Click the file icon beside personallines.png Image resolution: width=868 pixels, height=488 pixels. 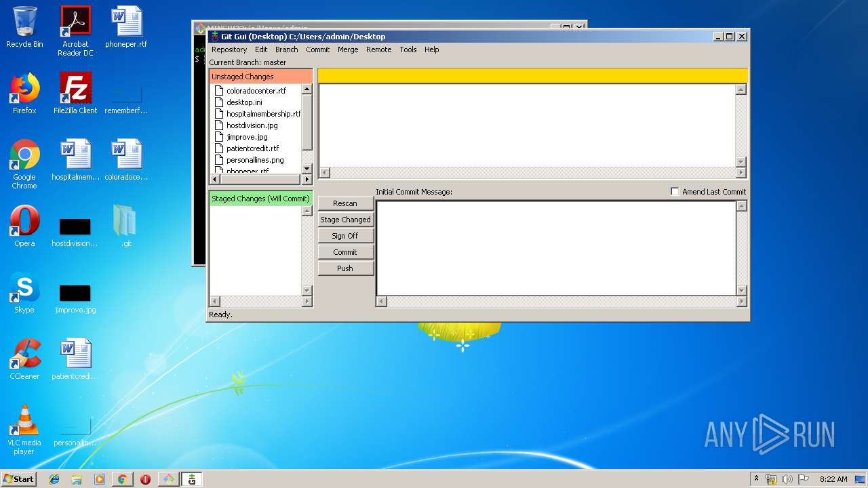click(x=219, y=159)
